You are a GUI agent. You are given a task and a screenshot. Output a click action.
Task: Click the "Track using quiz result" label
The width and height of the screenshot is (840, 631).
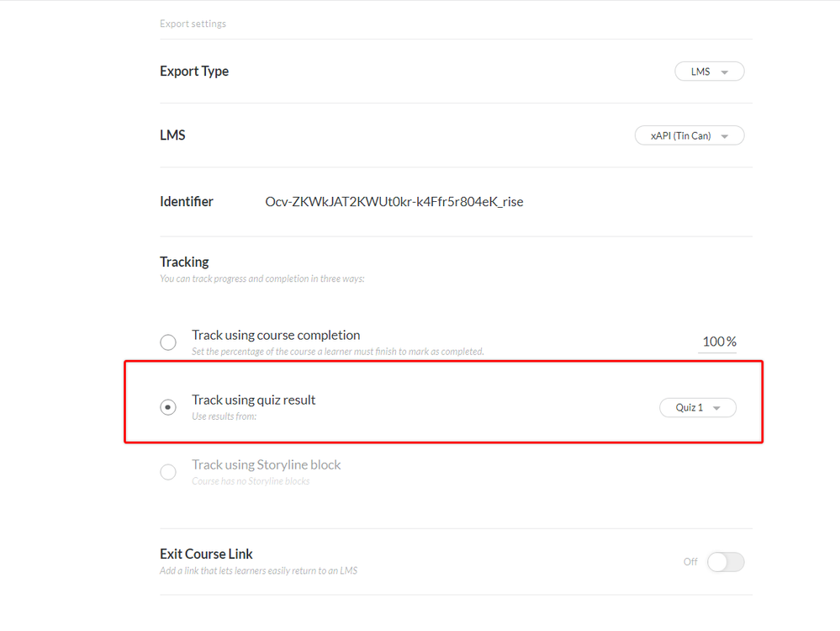(253, 400)
